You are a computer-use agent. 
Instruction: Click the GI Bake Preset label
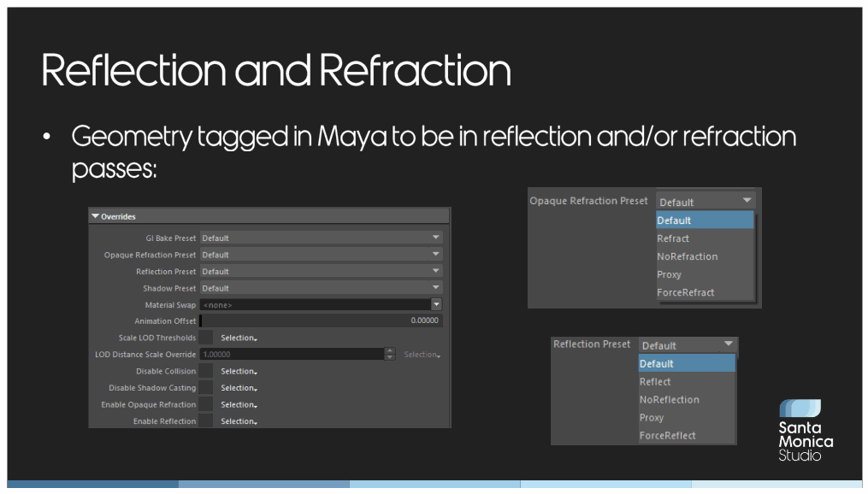170,238
